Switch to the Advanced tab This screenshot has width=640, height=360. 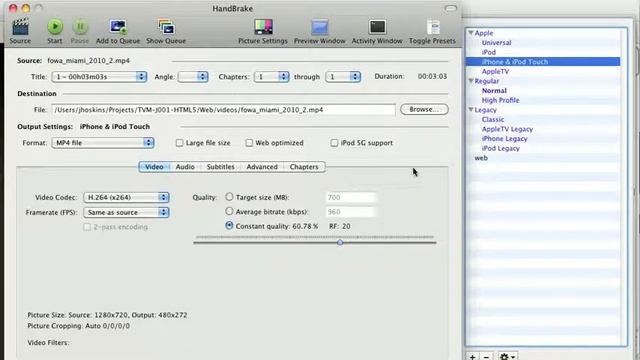[x=262, y=167]
